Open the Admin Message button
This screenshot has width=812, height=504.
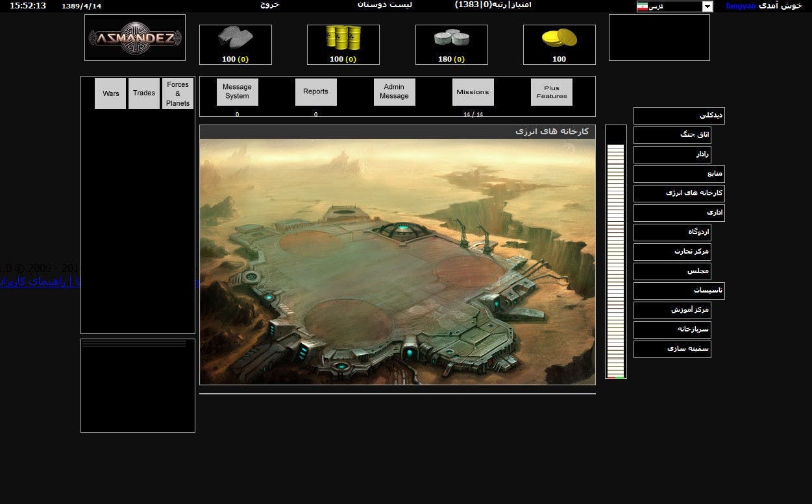point(394,92)
